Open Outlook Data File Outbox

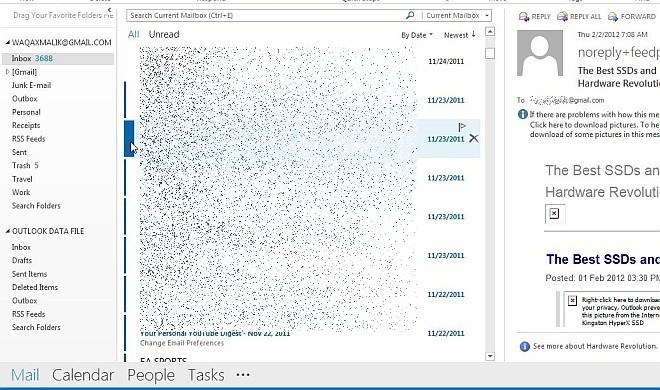[24, 301]
